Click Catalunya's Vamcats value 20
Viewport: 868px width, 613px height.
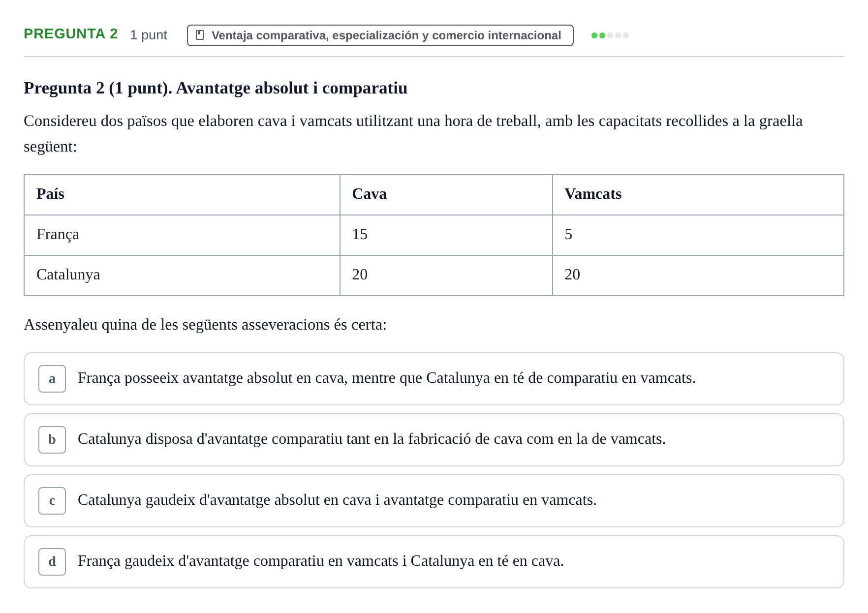[x=572, y=275]
